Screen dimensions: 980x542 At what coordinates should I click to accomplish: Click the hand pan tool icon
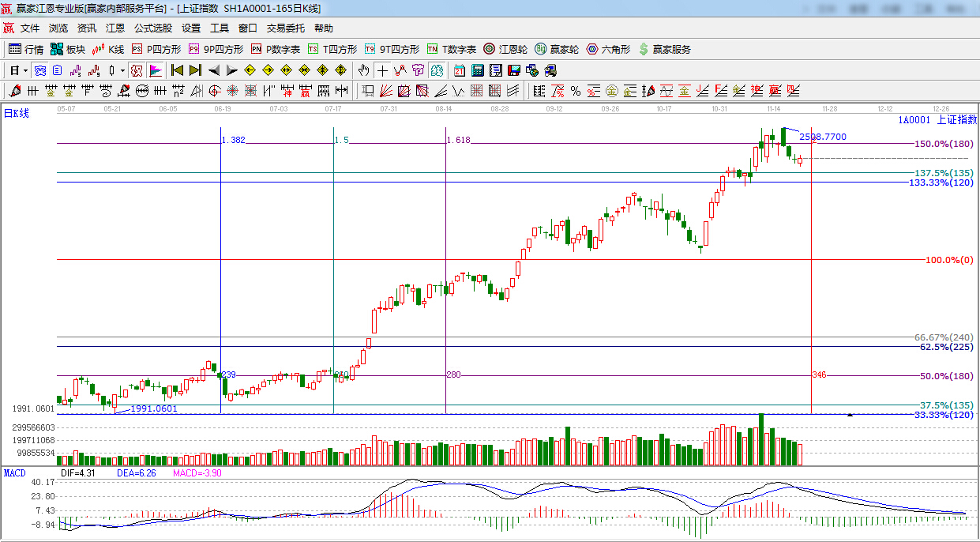pos(364,70)
